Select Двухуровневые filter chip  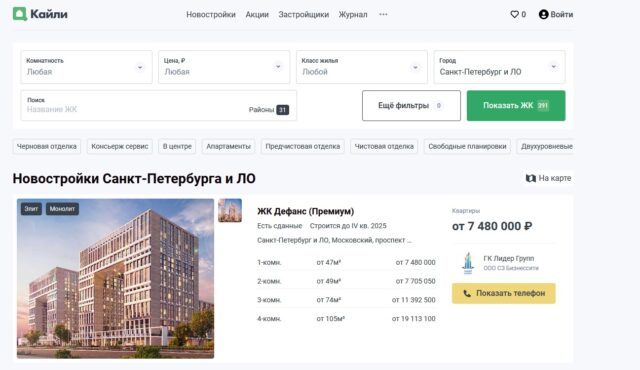point(546,146)
